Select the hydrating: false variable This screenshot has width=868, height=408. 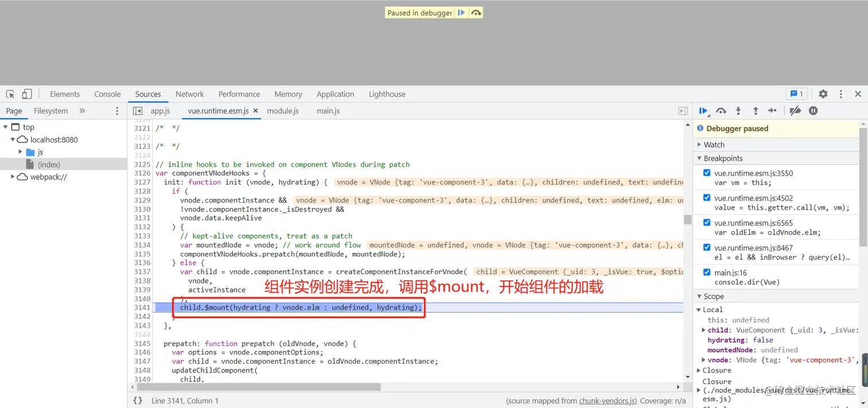tap(740, 340)
